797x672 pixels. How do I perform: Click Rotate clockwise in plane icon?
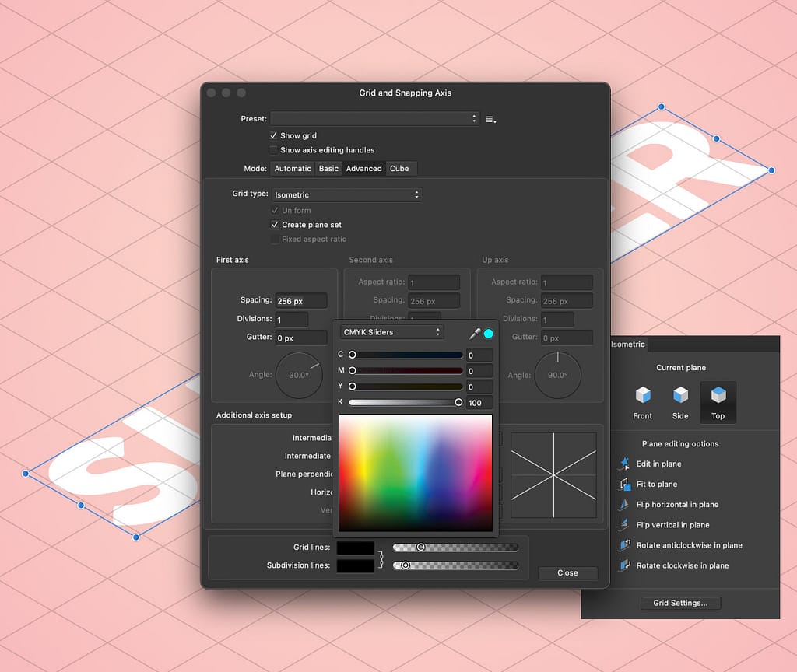624,565
